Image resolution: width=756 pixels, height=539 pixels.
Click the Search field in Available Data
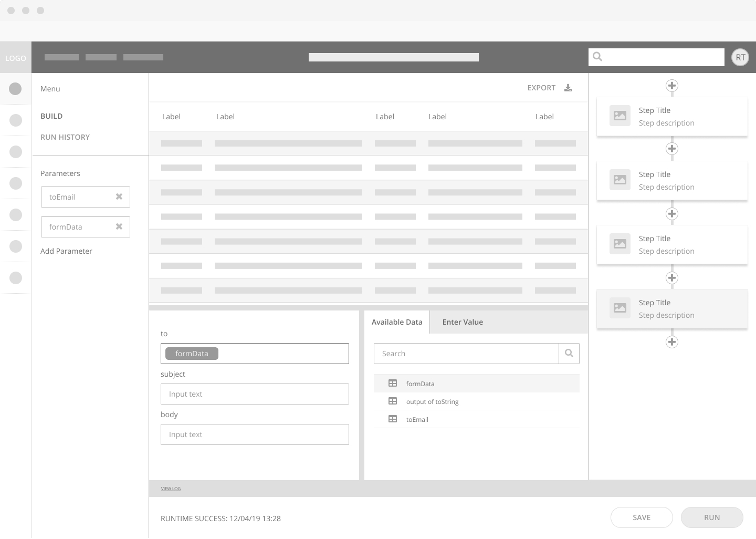click(x=466, y=354)
